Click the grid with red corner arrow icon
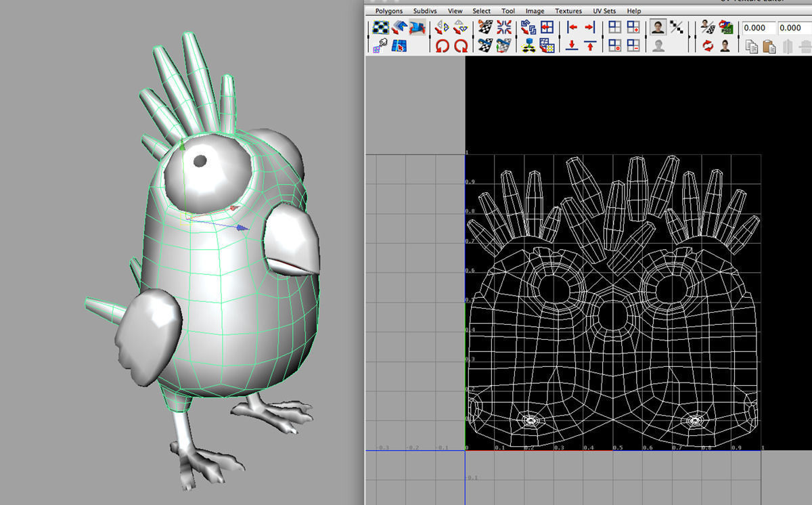This screenshot has width=812, height=505. pos(547,45)
